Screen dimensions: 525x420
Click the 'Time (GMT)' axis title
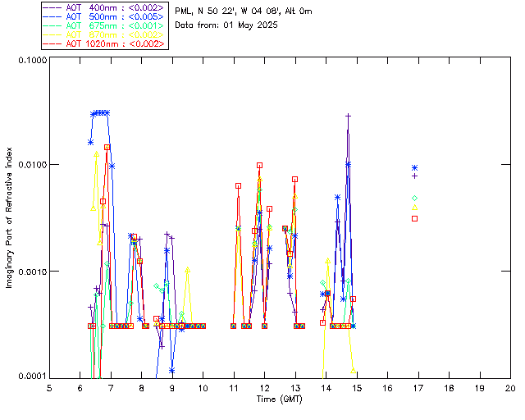[280, 399]
